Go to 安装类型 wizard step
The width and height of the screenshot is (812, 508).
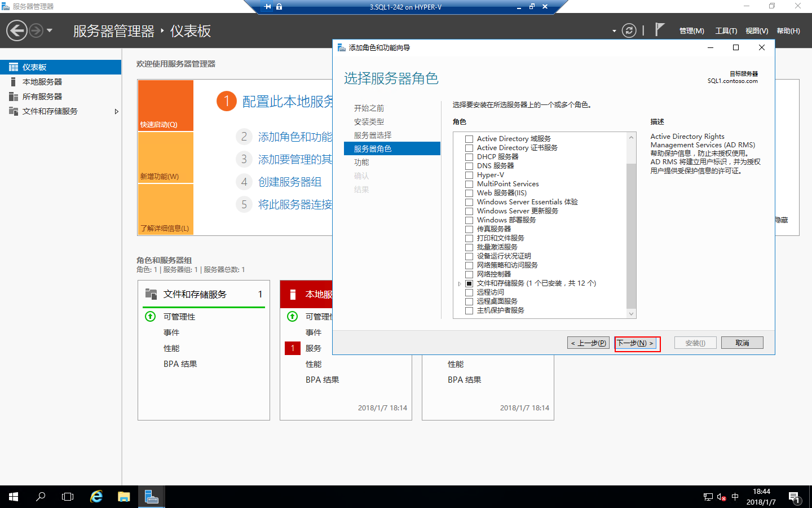coord(369,121)
